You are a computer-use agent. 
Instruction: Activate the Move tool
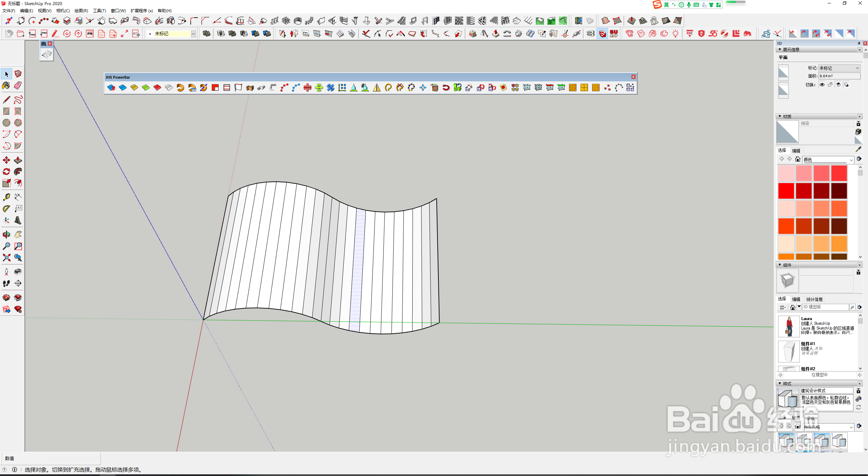click(6, 160)
